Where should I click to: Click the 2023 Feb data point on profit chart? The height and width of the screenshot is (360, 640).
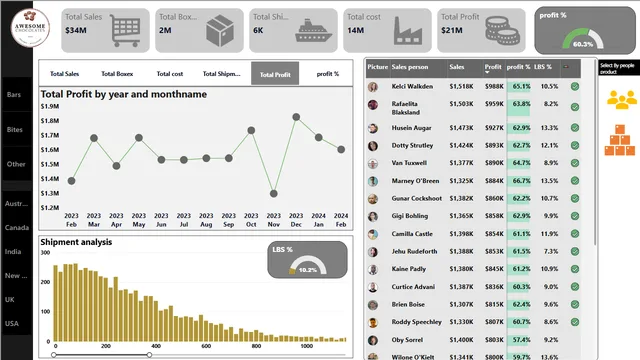[x=71, y=181]
